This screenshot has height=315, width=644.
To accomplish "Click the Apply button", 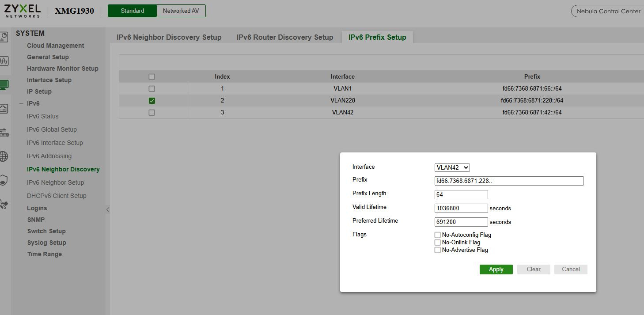I will [496, 269].
